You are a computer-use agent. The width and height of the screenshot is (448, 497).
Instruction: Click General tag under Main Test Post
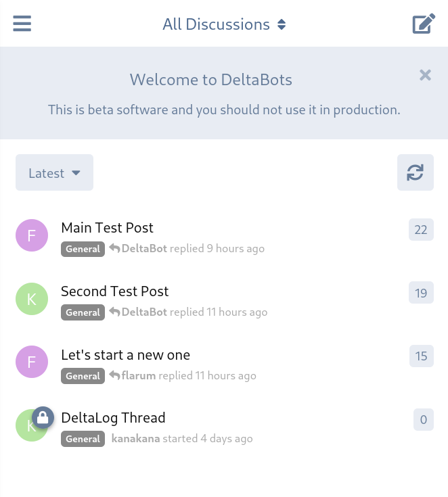[83, 249]
